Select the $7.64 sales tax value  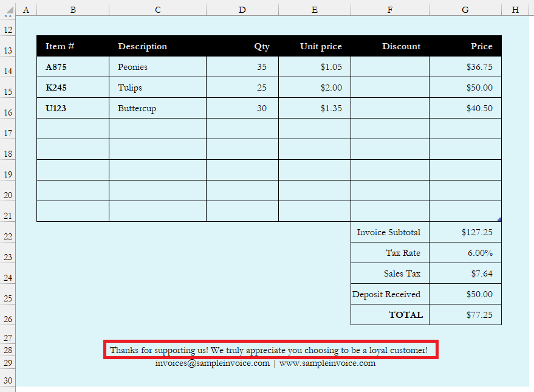(x=465, y=273)
